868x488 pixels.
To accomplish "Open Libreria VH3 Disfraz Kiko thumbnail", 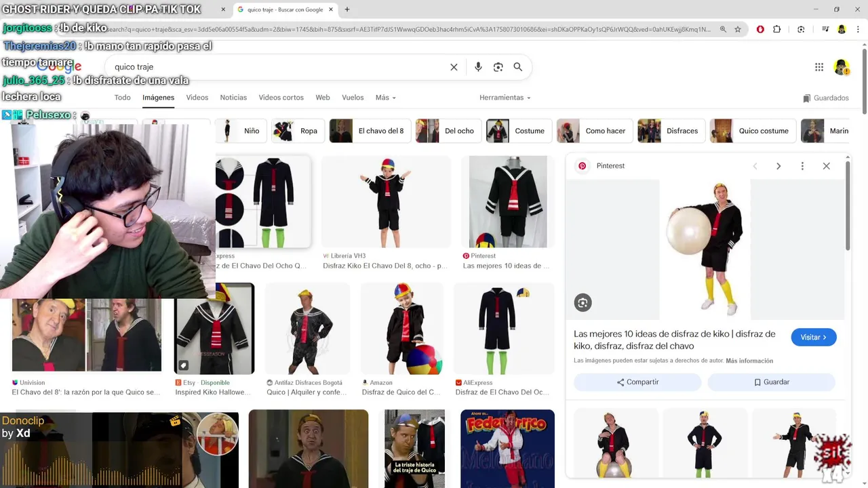I will (386, 202).
